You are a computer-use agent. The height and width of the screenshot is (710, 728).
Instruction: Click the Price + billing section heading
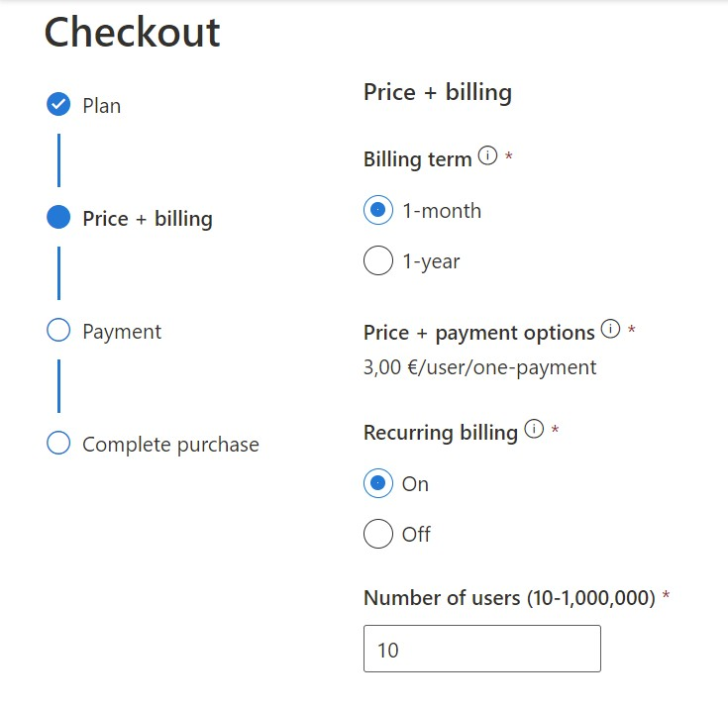(438, 92)
